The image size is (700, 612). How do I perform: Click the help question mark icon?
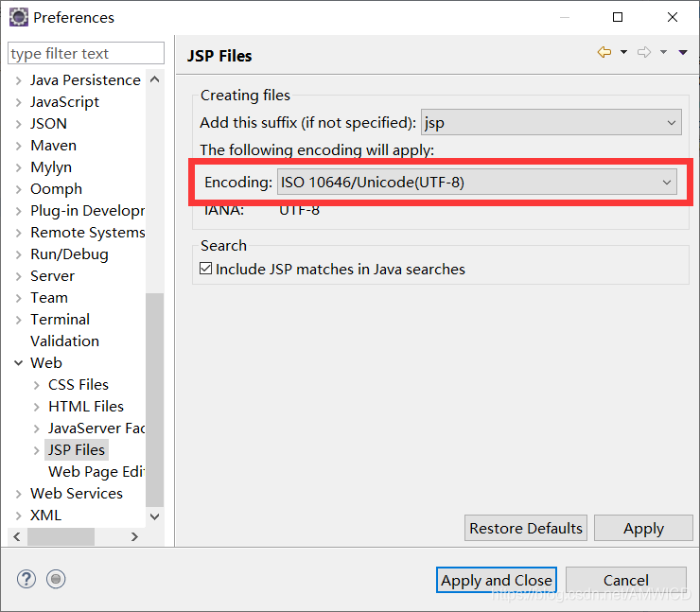pos(26,579)
